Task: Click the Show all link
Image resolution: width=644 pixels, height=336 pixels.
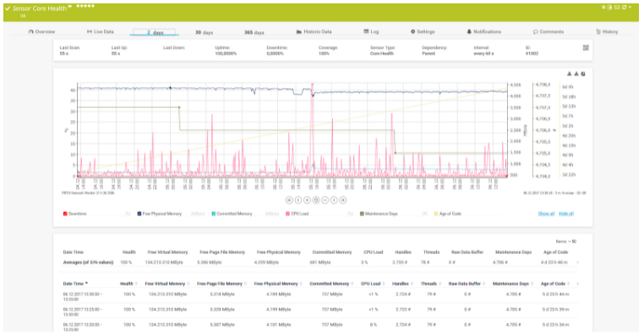Action: click(546, 214)
